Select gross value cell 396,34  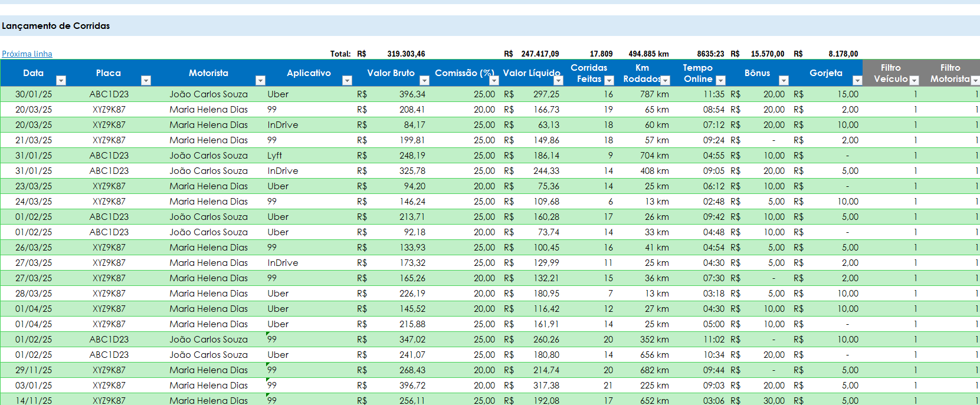pos(412,94)
